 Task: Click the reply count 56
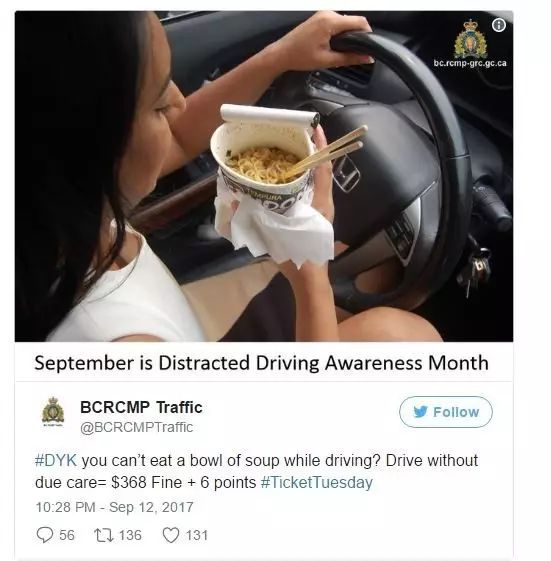coord(67,535)
